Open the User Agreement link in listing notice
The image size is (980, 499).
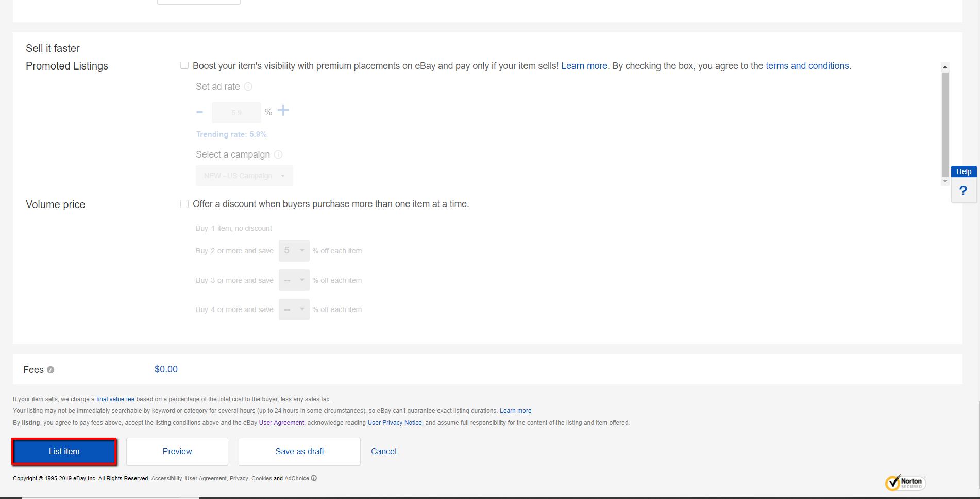pyautogui.click(x=281, y=423)
